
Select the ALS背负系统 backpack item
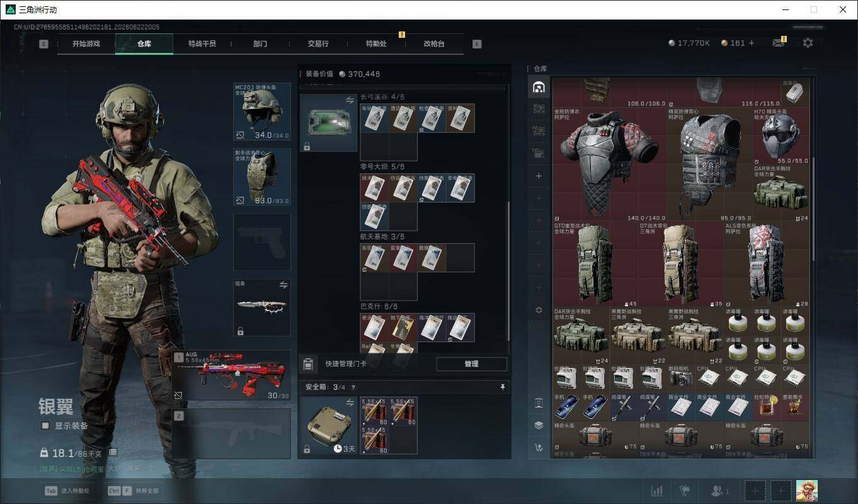767,264
